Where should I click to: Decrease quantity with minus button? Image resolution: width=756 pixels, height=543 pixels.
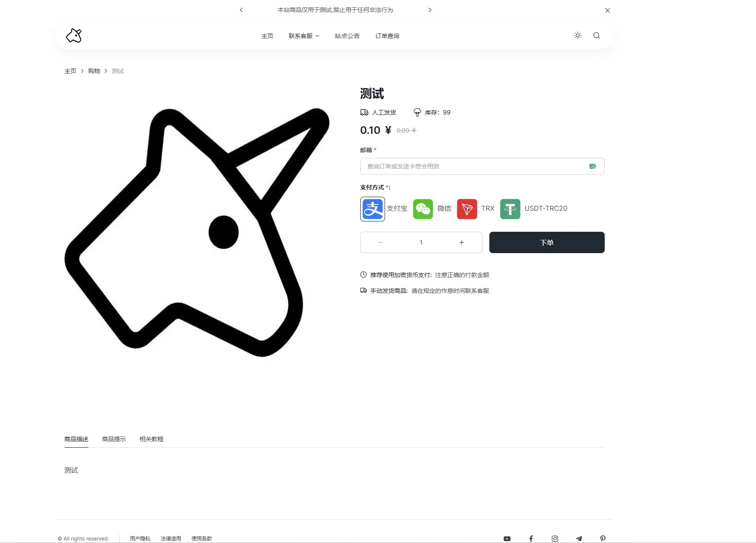[380, 242]
